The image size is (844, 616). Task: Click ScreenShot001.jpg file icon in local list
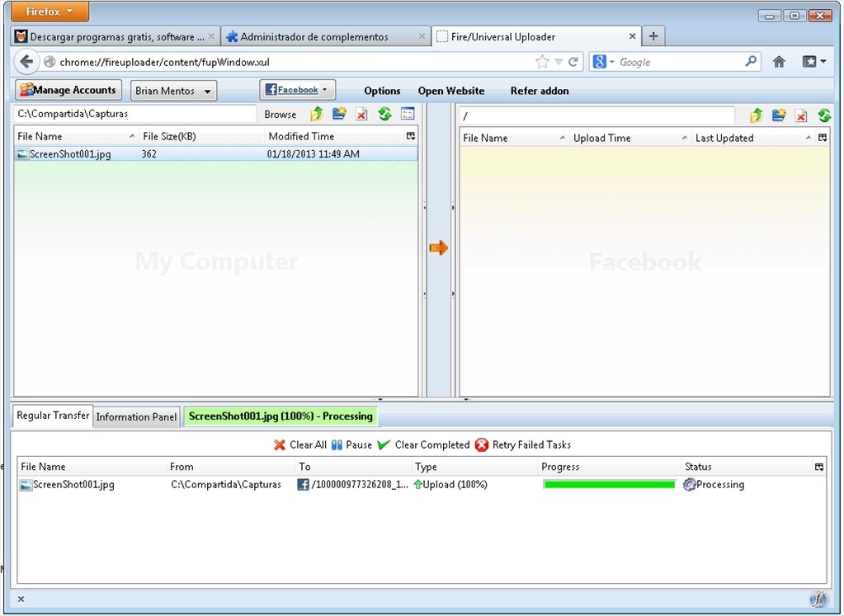[22, 154]
